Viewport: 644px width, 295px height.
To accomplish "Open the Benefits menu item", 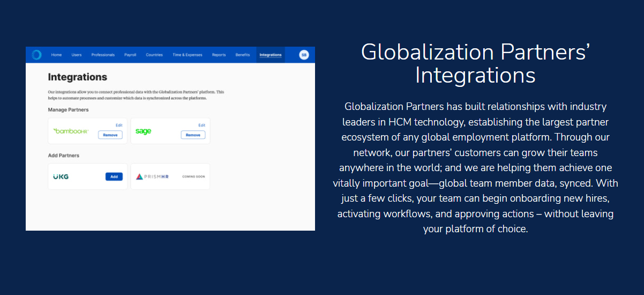I will point(243,55).
